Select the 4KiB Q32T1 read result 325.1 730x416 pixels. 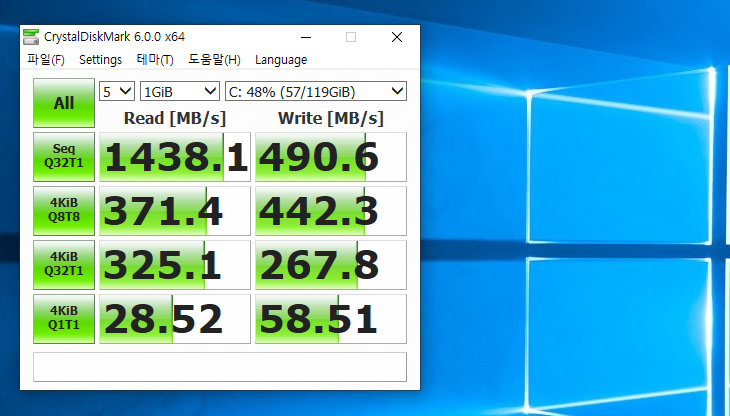(x=175, y=265)
